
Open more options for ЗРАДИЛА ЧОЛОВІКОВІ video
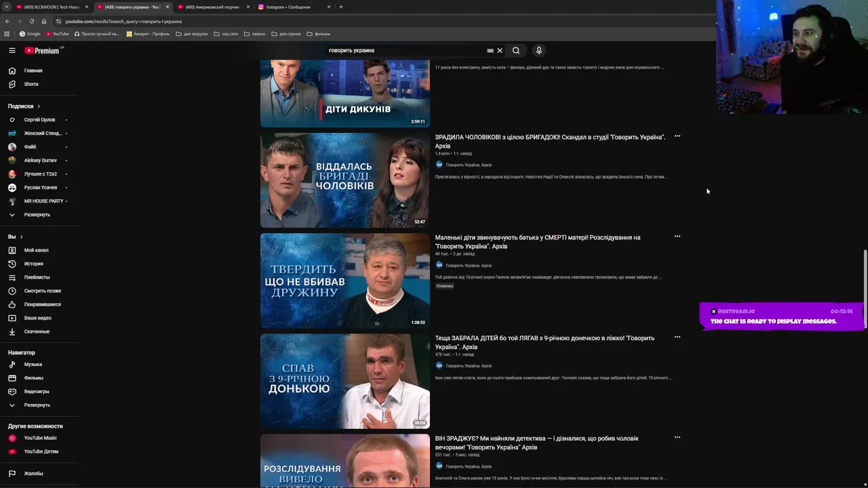tap(677, 136)
